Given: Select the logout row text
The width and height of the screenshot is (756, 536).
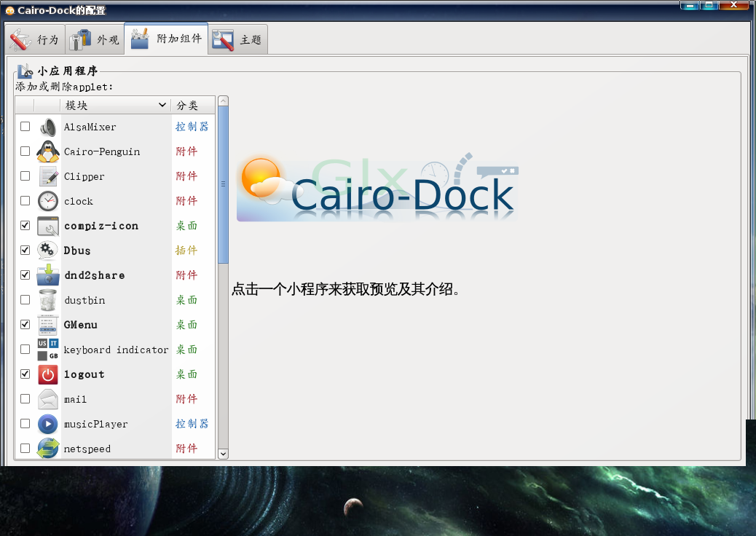Looking at the screenshot, I should pyautogui.click(x=84, y=375).
